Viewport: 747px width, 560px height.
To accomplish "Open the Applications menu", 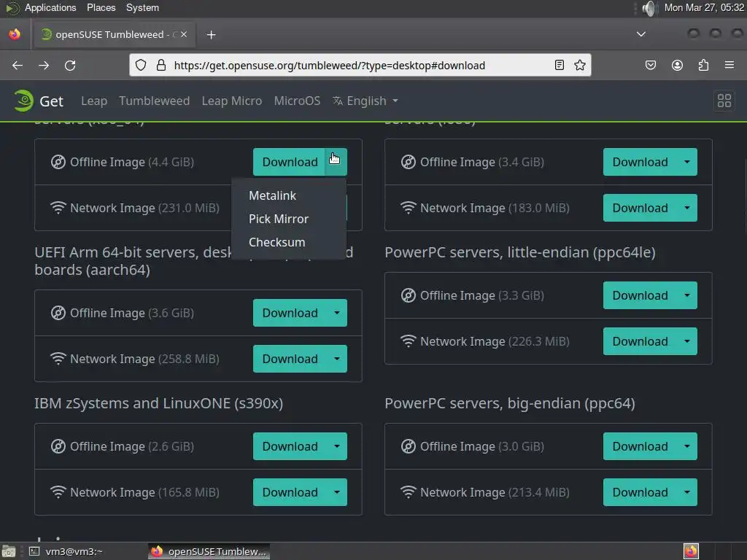I will point(50,7).
